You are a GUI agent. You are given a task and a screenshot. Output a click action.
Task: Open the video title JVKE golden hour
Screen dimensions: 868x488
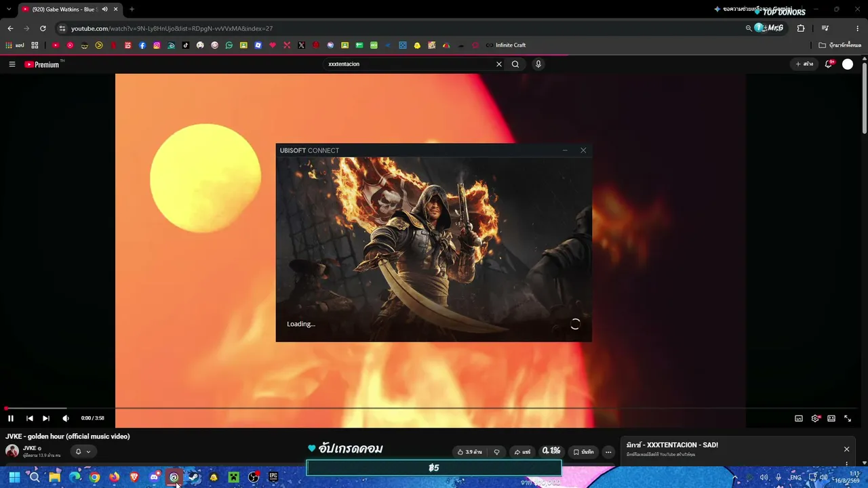(68, 436)
